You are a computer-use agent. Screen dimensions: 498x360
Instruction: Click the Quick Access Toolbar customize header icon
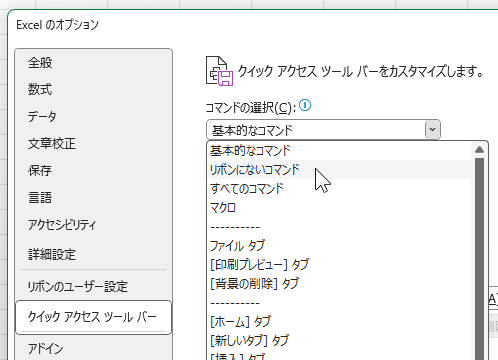(219, 71)
